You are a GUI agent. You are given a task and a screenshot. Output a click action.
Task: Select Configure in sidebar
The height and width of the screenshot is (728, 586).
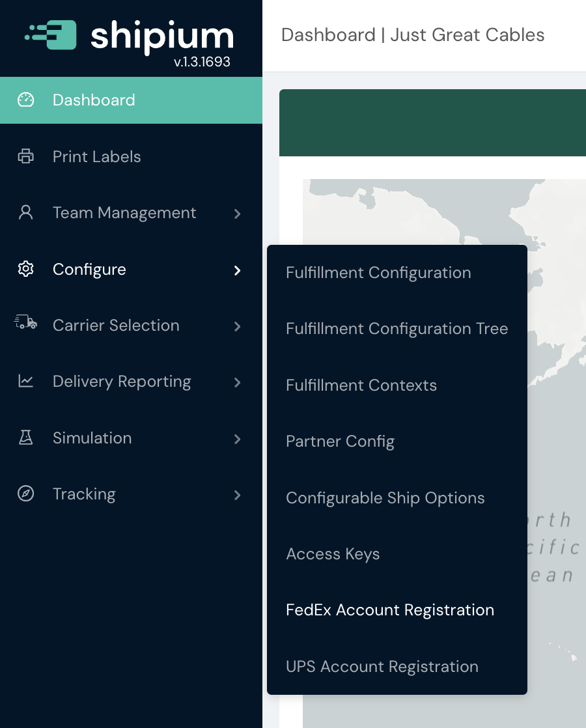(x=131, y=270)
